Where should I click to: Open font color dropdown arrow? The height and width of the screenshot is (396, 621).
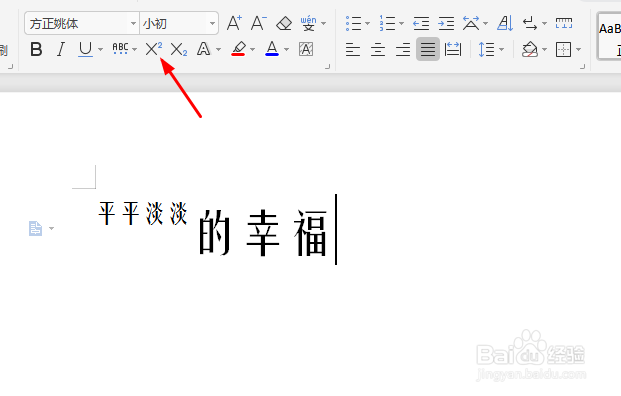point(287,50)
